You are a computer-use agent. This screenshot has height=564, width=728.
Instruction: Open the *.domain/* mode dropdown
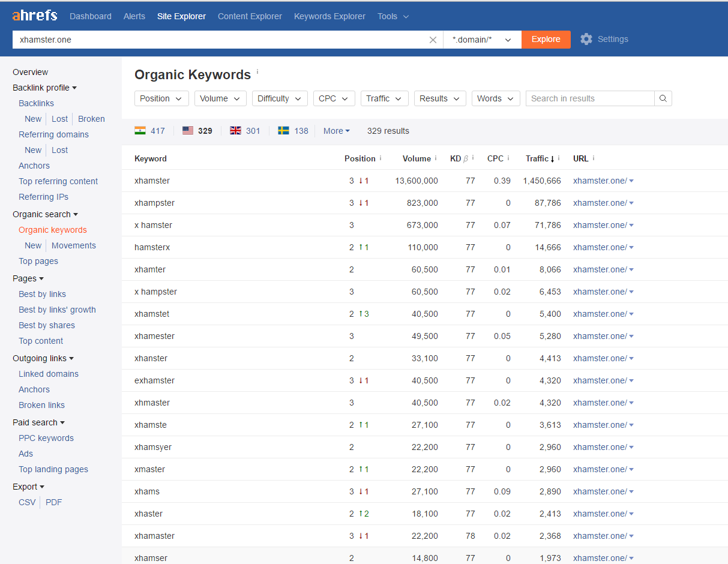482,40
